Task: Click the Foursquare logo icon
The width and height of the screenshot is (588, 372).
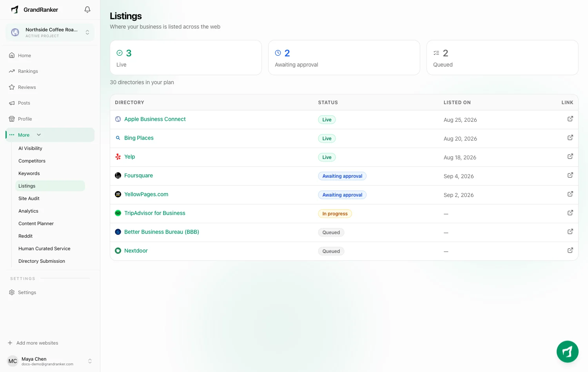Action: (x=118, y=175)
